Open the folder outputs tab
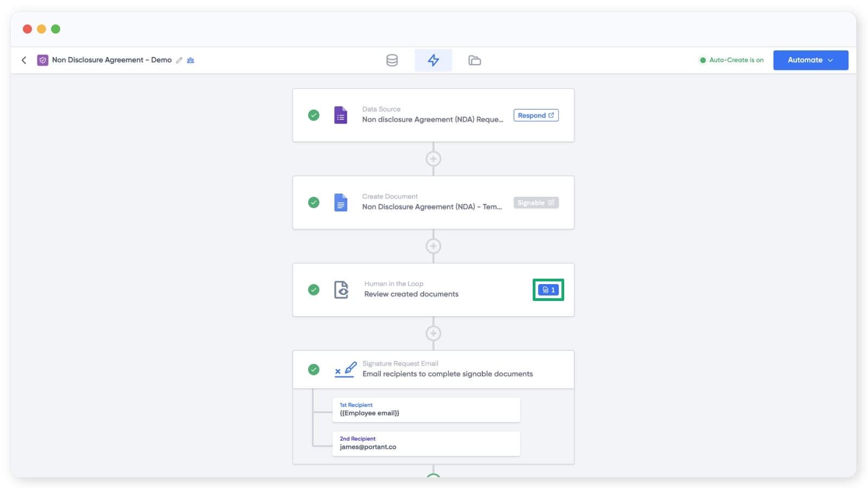868x488 pixels. (x=475, y=60)
